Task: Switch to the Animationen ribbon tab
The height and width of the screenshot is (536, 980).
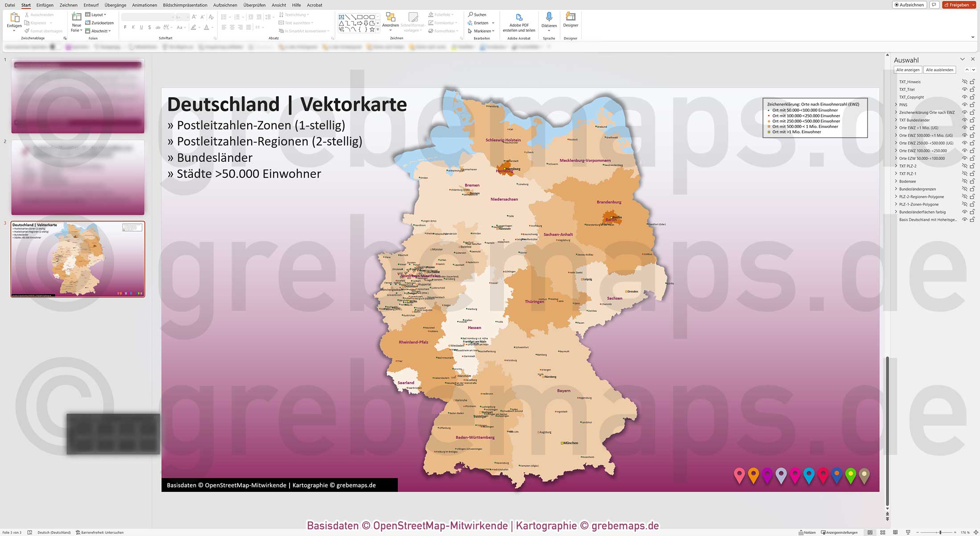Action: [x=144, y=5]
